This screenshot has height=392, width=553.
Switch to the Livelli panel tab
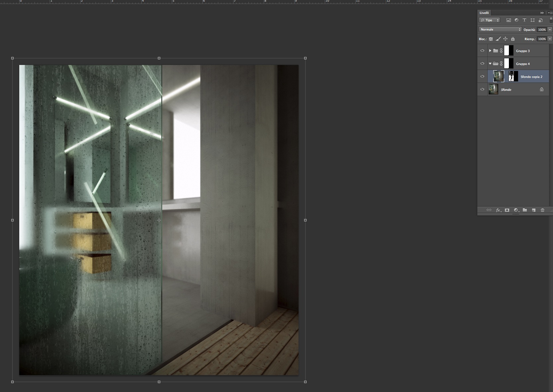(484, 13)
